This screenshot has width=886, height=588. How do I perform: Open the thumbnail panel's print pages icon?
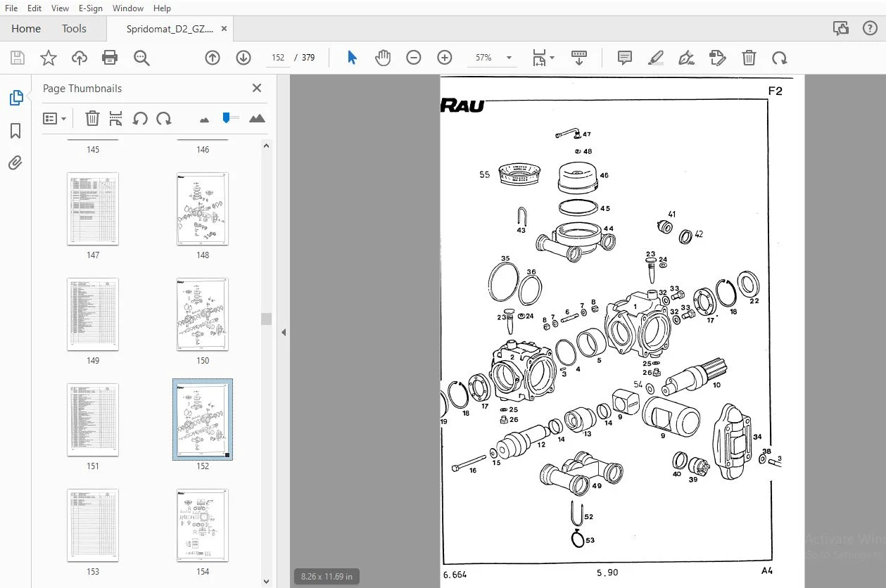116,118
